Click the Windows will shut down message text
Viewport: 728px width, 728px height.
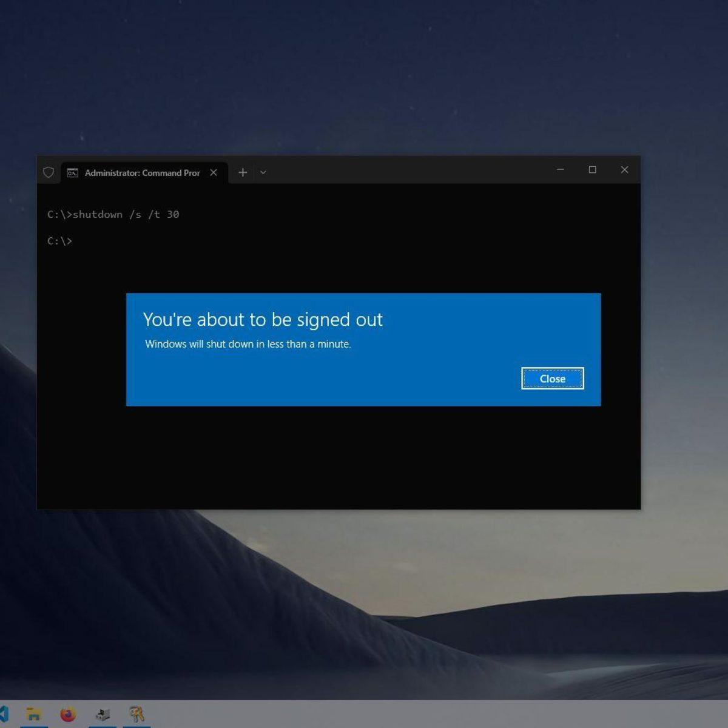click(248, 344)
